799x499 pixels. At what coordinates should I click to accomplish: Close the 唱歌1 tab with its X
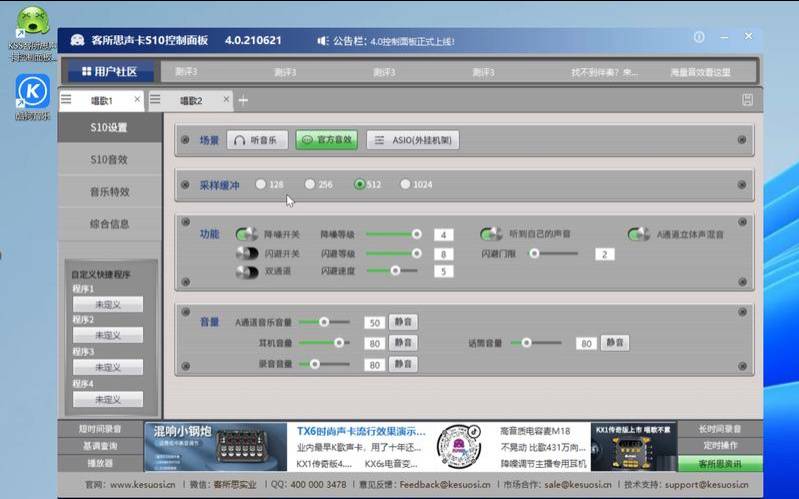138,100
